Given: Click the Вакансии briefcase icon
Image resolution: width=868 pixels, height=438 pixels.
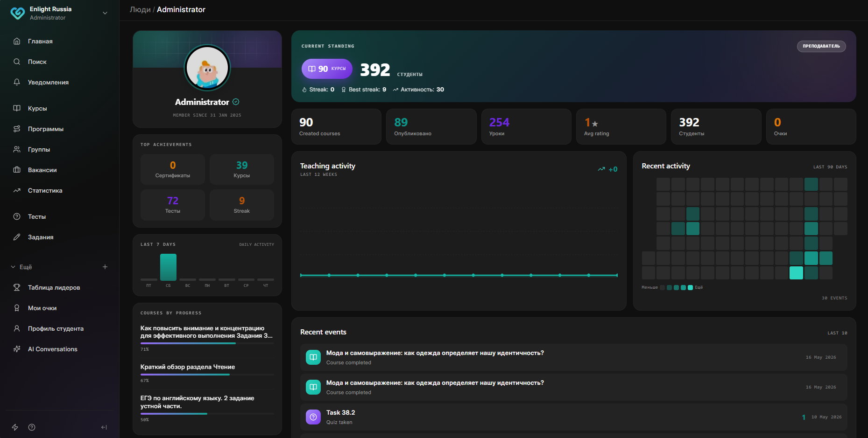Looking at the screenshot, I should click(x=17, y=170).
